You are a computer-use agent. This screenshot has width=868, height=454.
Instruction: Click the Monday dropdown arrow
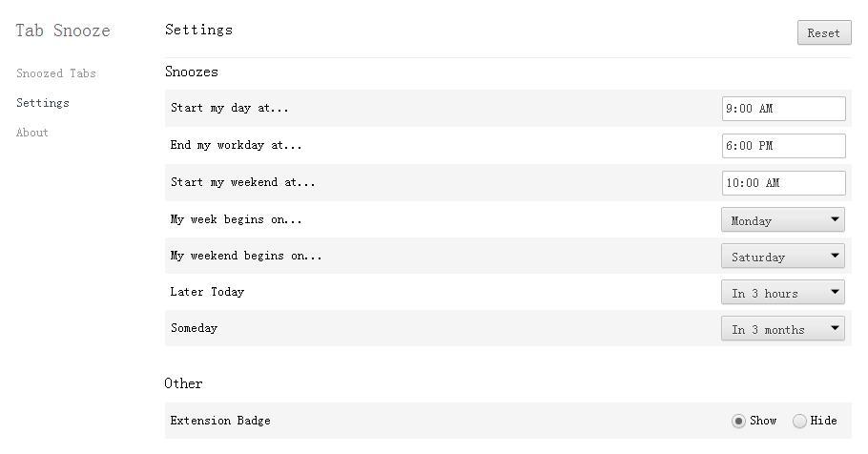pos(835,219)
